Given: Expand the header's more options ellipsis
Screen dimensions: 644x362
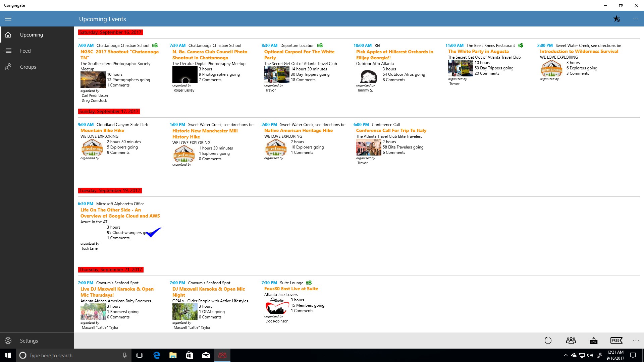Looking at the screenshot, I should point(636,19).
